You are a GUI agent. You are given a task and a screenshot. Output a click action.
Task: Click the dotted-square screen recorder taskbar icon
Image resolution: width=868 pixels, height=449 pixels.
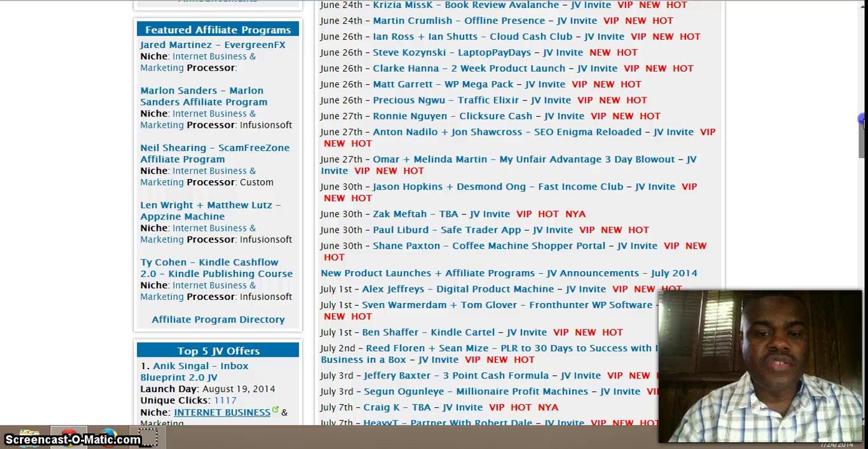[148, 438]
